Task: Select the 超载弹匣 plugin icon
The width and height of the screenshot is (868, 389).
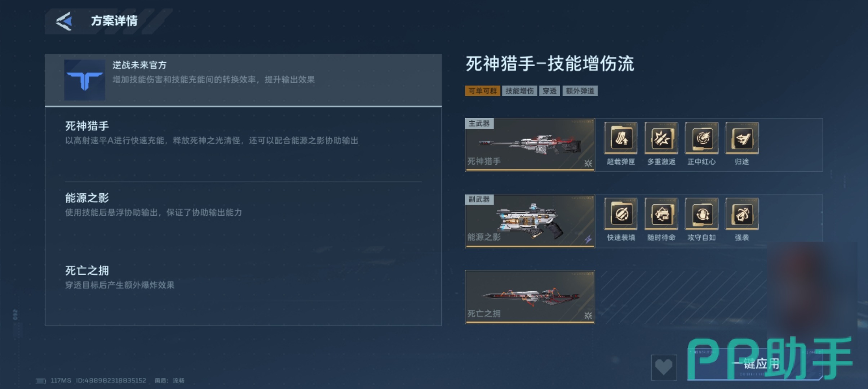Action: point(621,138)
